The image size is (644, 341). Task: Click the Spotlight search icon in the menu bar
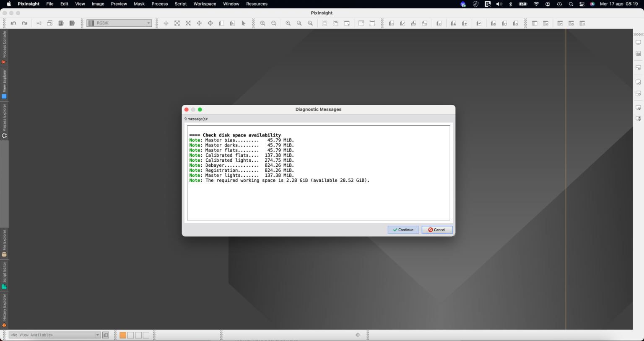571,4
